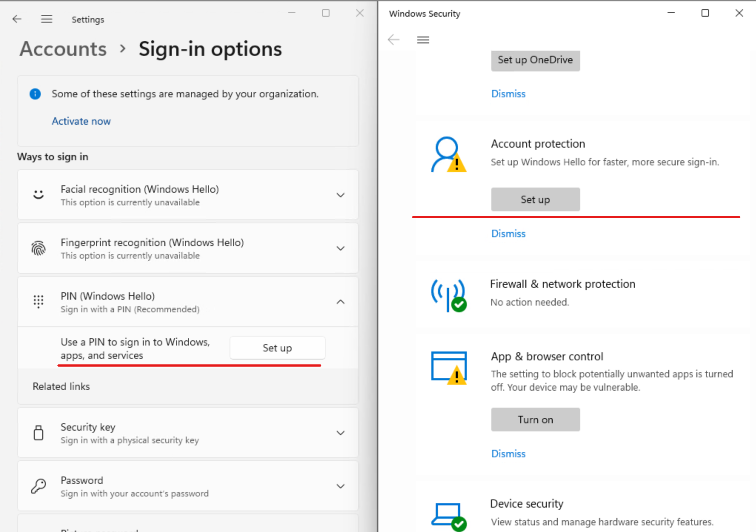
Task: Click the Firewall & network protection icon
Action: coord(448,294)
